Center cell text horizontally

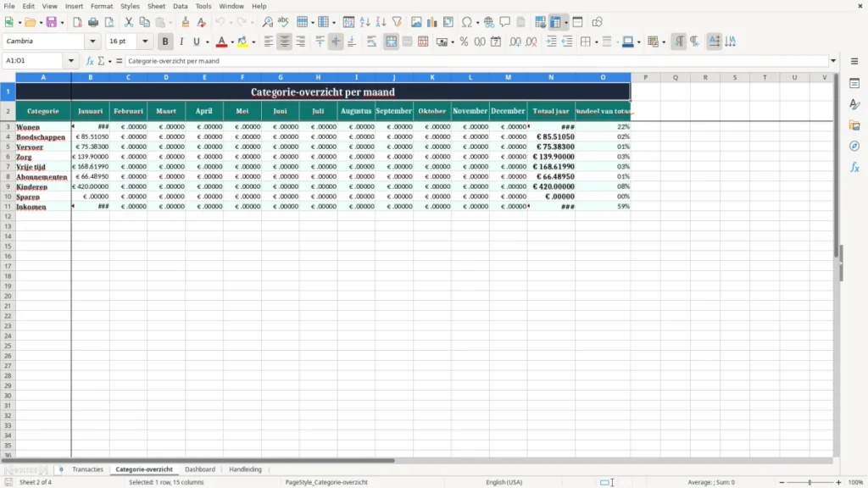tap(285, 42)
